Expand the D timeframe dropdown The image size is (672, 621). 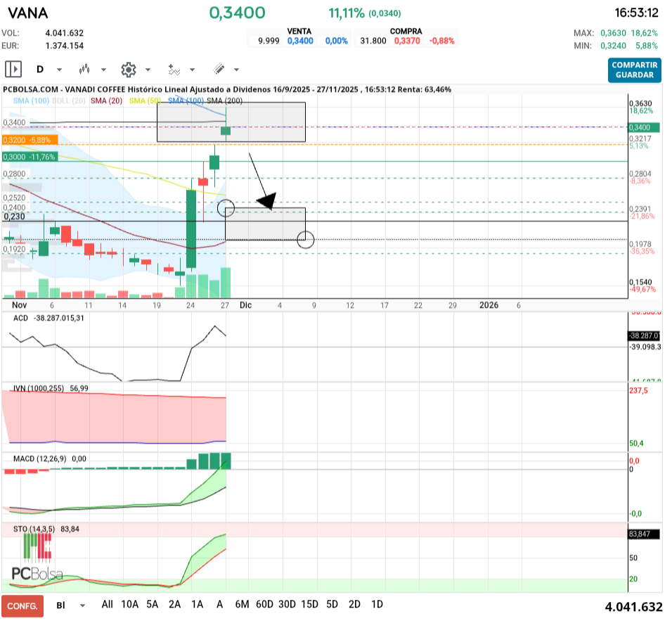[x=59, y=70]
